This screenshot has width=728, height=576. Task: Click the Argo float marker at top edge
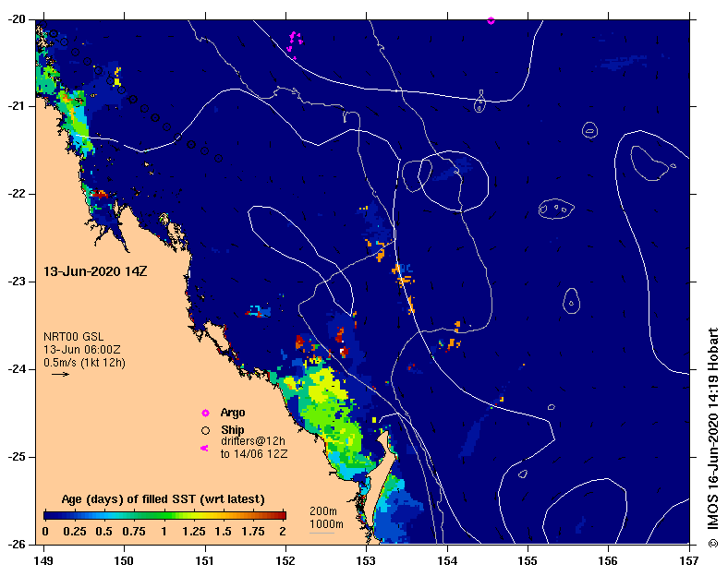[x=491, y=21]
